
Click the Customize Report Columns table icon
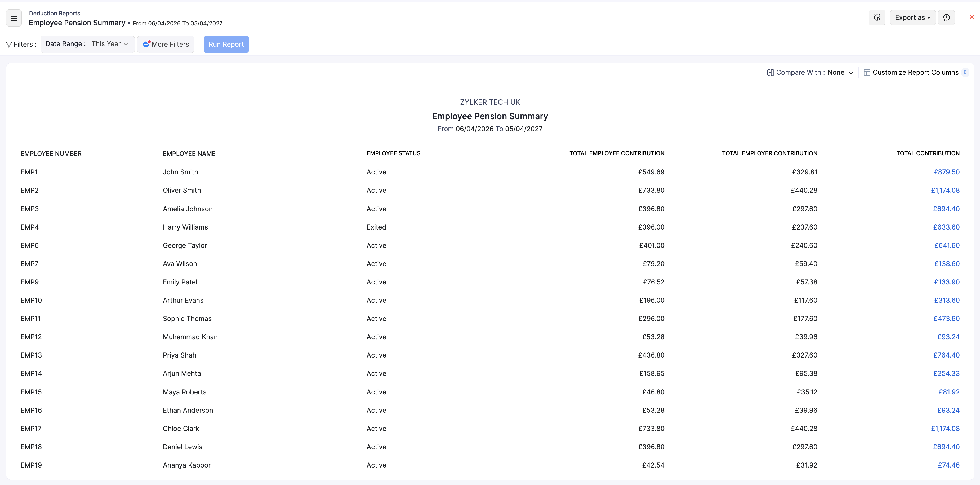click(x=867, y=72)
